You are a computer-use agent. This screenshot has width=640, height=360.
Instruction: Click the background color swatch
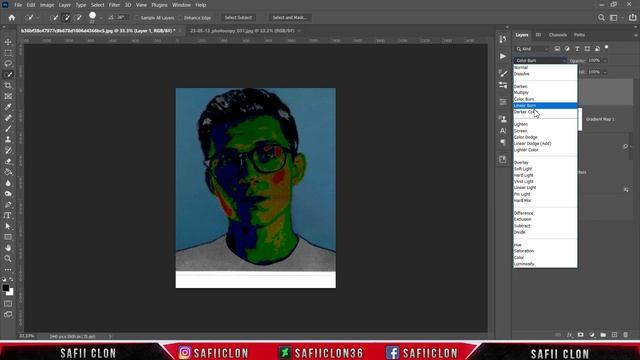click(x=10, y=292)
